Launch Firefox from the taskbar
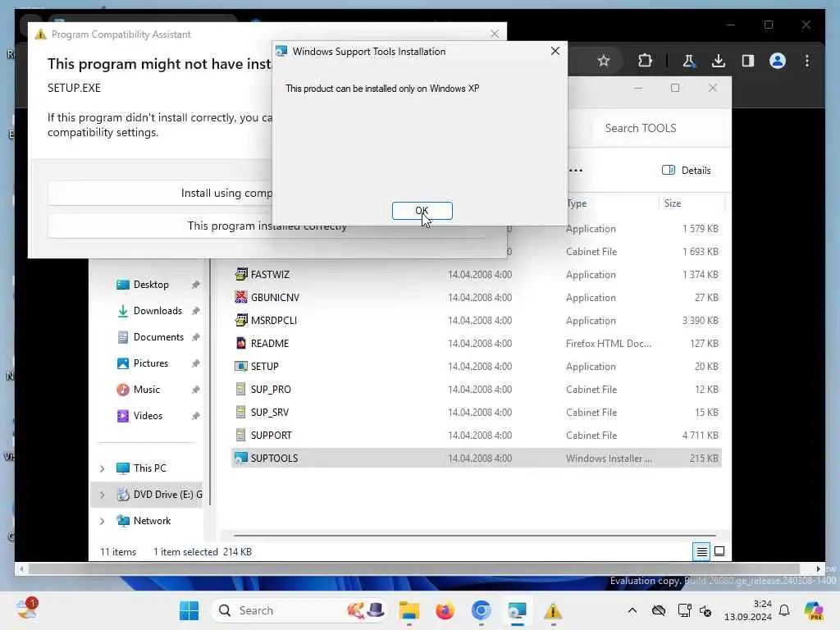 point(445,610)
